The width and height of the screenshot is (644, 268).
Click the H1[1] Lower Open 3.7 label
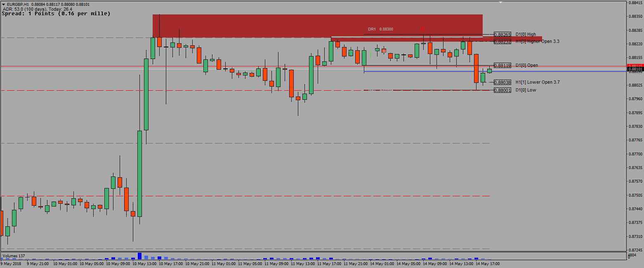click(x=537, y=82)
